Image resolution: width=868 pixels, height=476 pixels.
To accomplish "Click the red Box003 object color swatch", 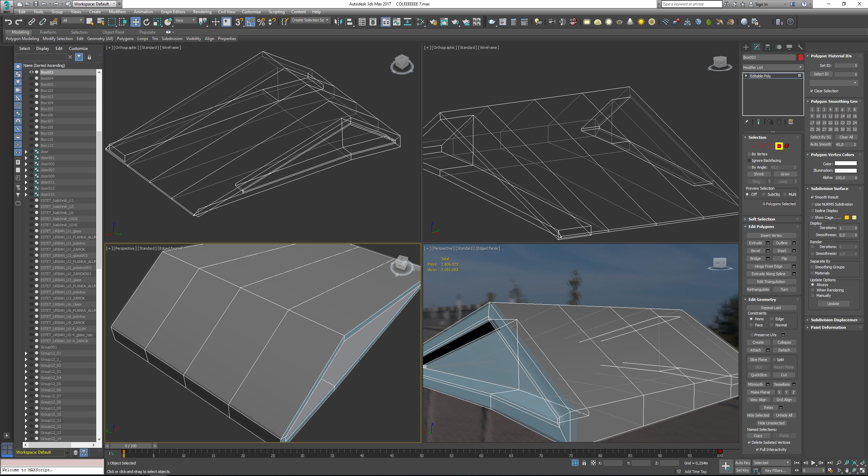I will click(x=801, y=57).
